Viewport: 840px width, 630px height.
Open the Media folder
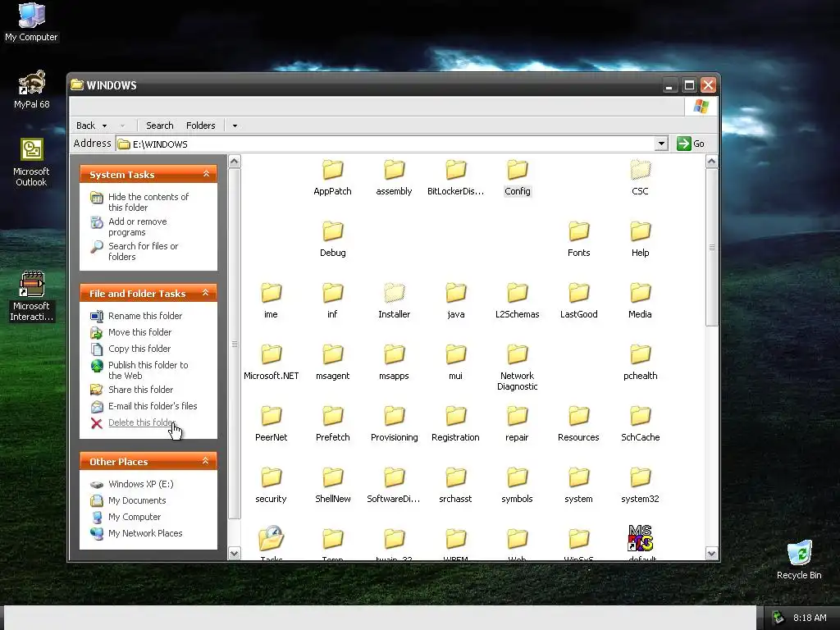pos(640,301)
